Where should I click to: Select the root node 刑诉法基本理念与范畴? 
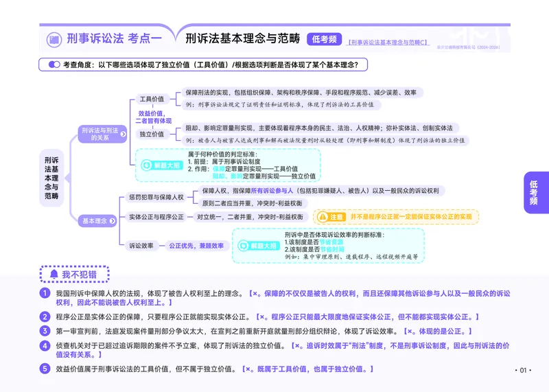click(x=51, y=178)
